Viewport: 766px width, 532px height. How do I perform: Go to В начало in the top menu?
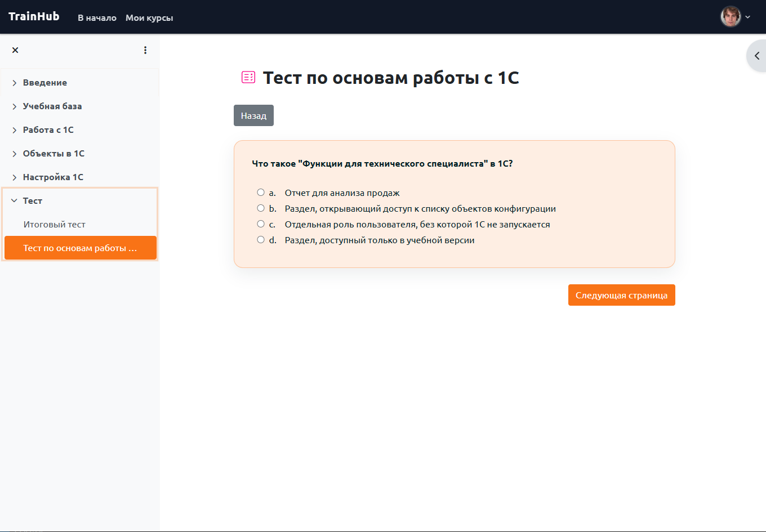[x=97, y=17]
